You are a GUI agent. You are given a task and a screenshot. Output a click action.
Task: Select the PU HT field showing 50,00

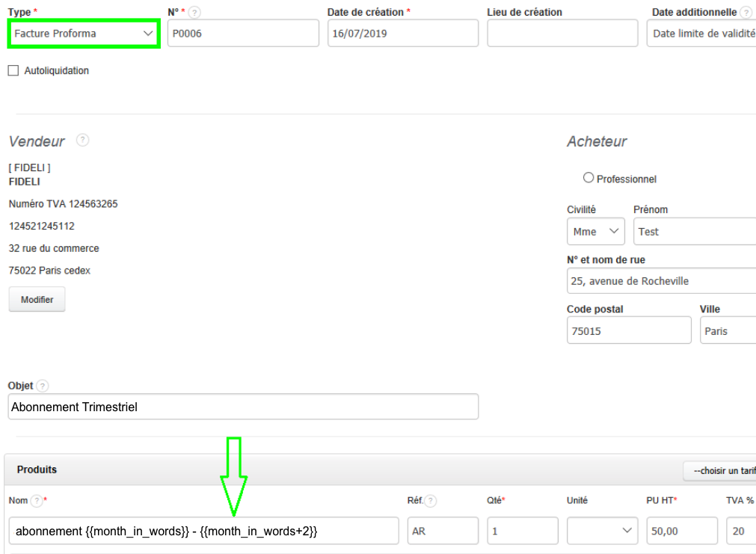[681, 531]
